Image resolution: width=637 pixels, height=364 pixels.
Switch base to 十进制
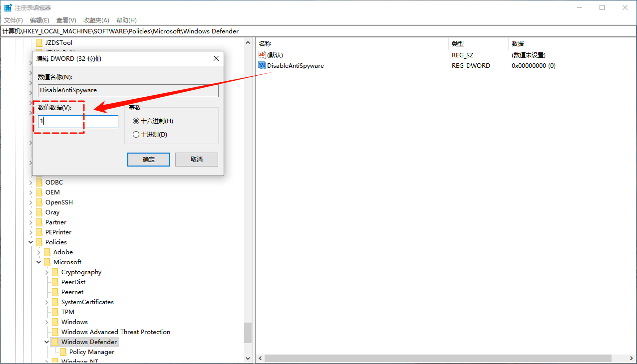[x=135, y=134]
